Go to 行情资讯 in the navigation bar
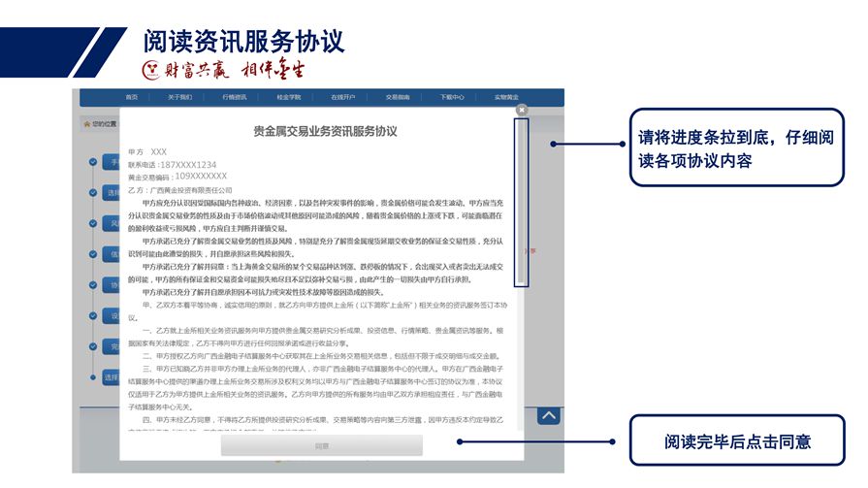 click(234, 97)
